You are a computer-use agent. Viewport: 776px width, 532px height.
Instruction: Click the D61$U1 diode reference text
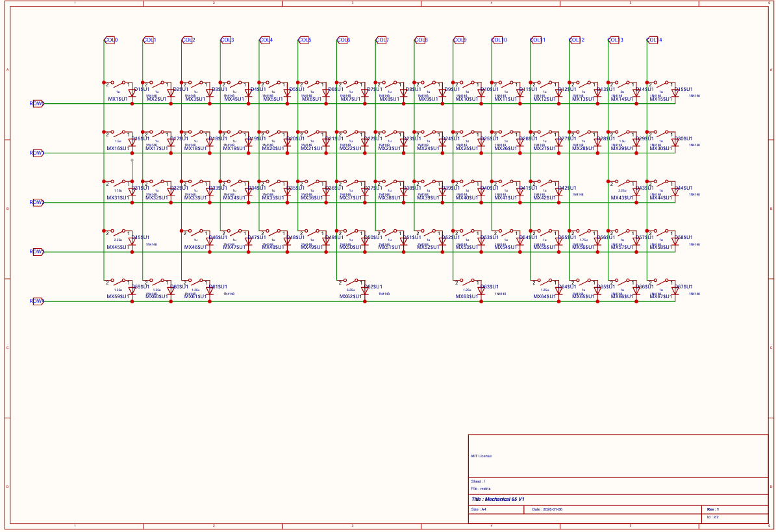click(218, 287)
